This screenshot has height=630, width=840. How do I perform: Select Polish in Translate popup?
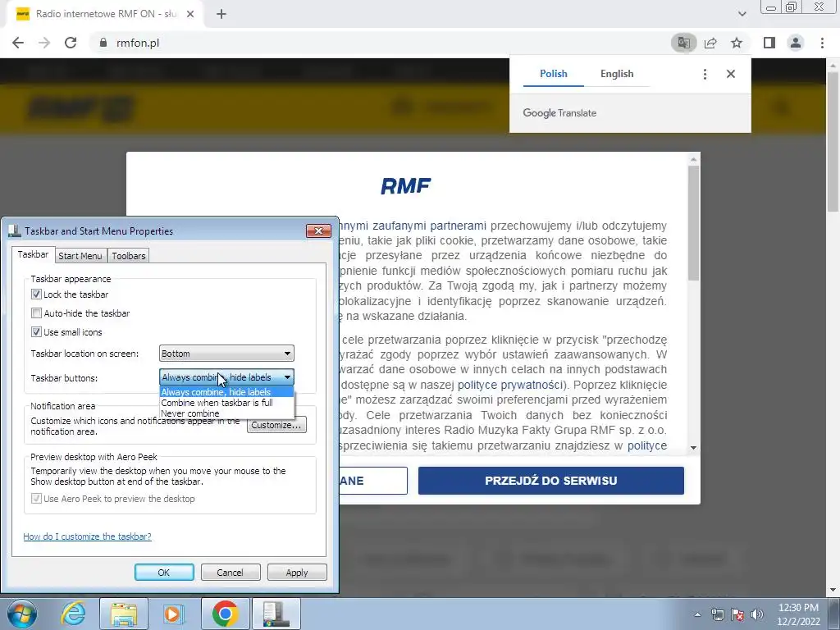click(554, 74)
